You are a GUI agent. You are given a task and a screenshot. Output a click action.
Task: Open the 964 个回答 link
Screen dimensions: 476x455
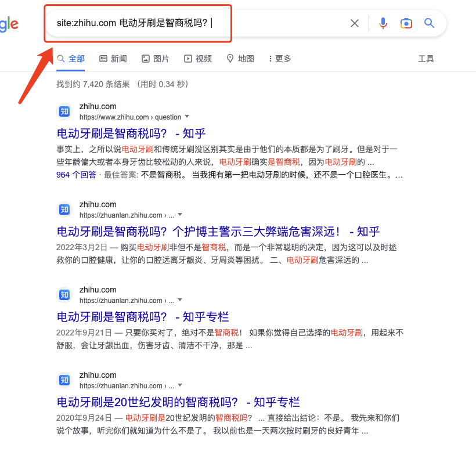click(76, 175)
